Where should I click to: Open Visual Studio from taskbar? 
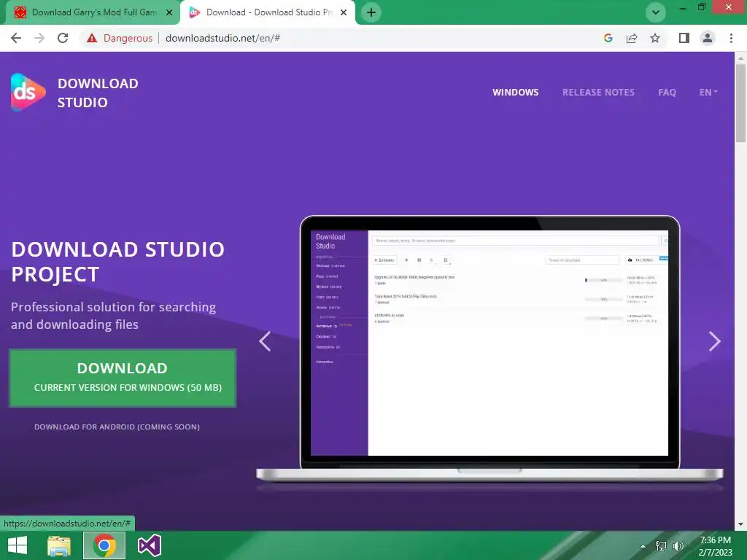pyautogui.click(x=149, y=545)
